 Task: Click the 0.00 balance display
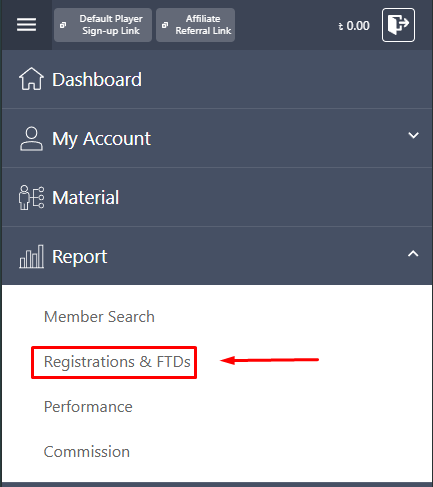(354, 26)
